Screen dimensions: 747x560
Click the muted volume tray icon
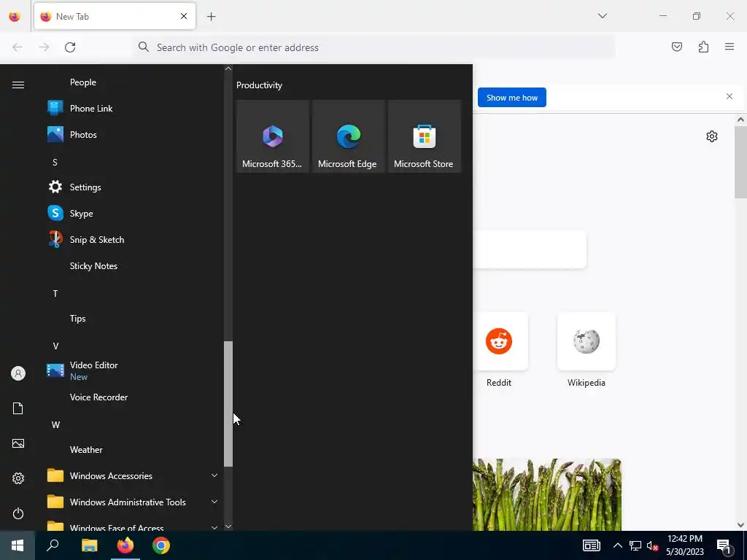pos(653,545)
